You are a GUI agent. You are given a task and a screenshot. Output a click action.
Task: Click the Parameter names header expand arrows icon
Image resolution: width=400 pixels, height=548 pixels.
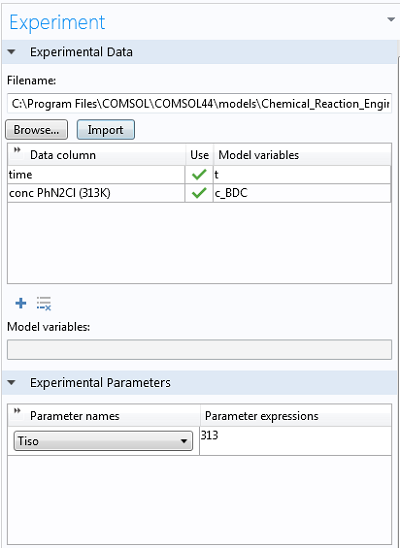(17, 411)
